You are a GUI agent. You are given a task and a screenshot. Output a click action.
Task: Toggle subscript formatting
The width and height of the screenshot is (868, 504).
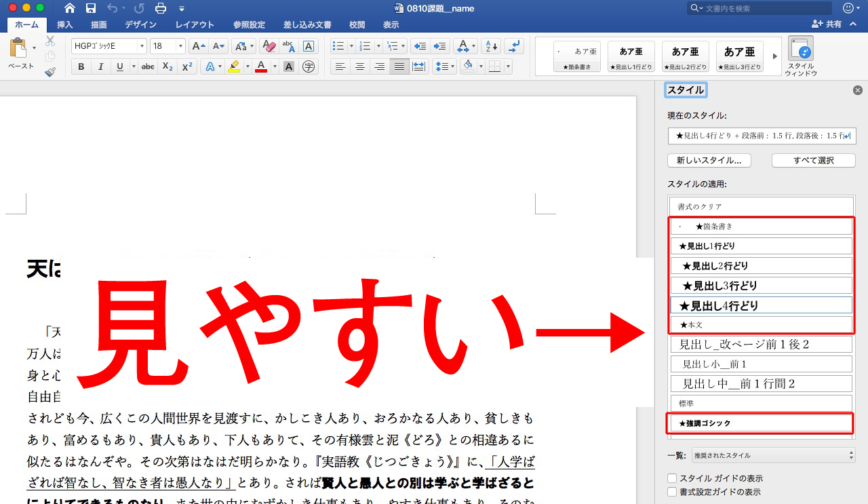tap(167, 66)
